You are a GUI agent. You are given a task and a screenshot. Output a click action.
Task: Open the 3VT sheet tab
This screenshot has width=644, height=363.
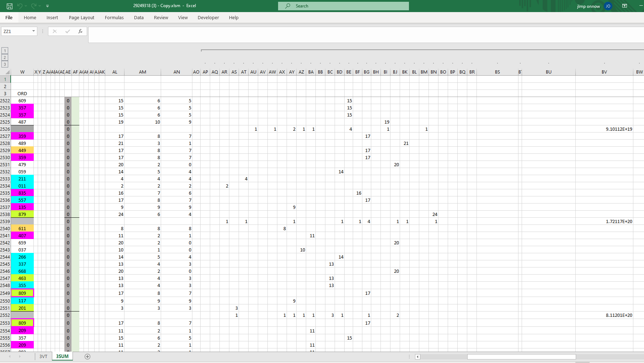pos(43,356)
